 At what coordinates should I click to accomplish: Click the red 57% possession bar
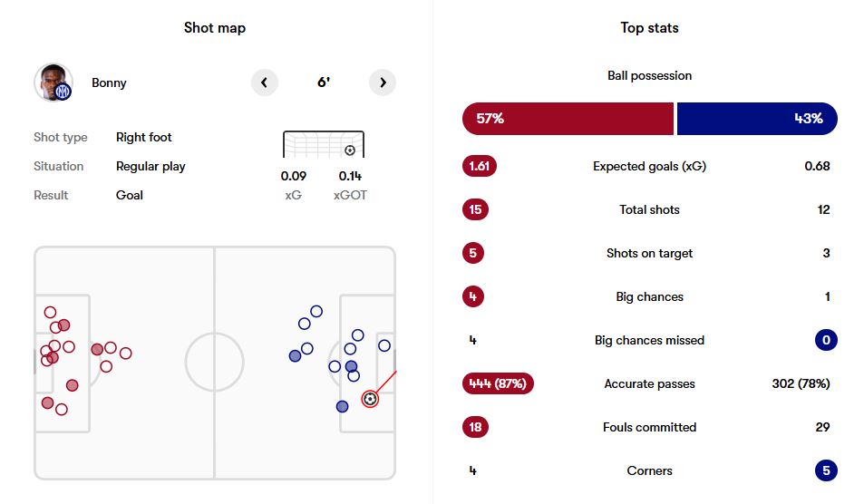(568, 119)
